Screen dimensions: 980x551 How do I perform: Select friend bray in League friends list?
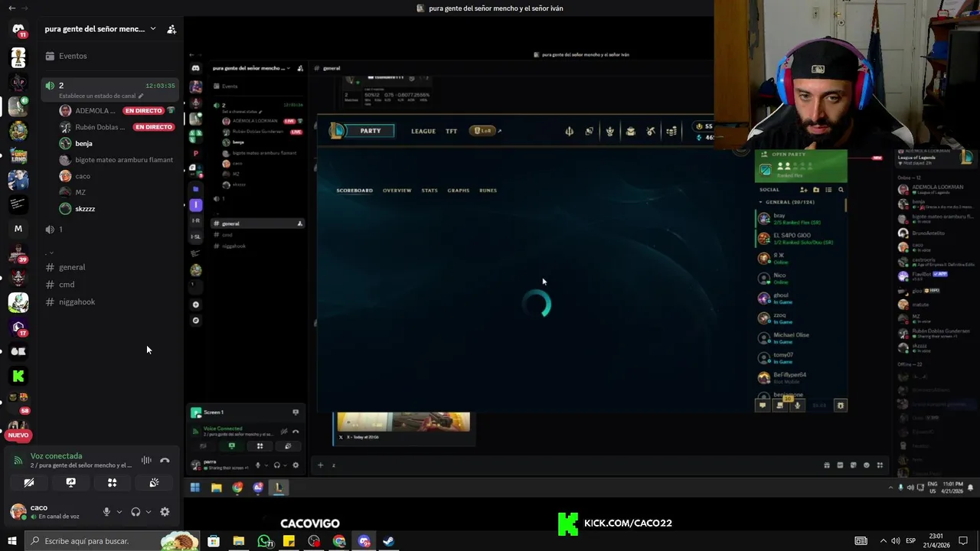point(801,219)
